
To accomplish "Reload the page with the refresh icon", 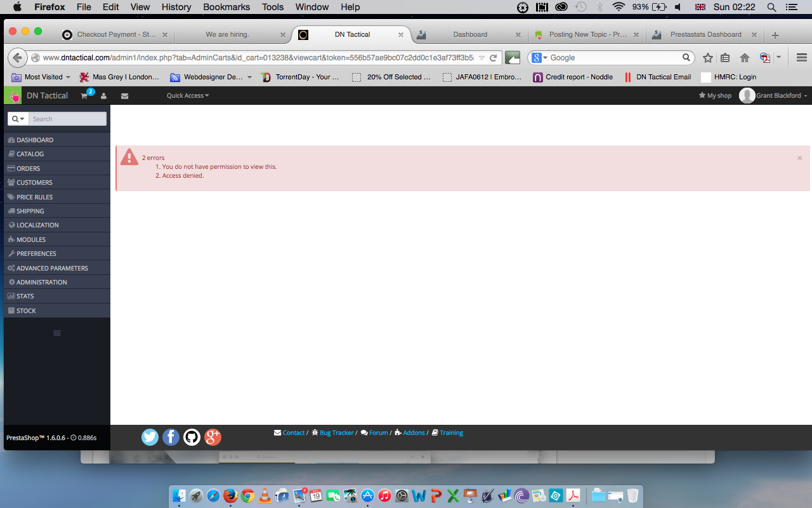I will point(493,58).
